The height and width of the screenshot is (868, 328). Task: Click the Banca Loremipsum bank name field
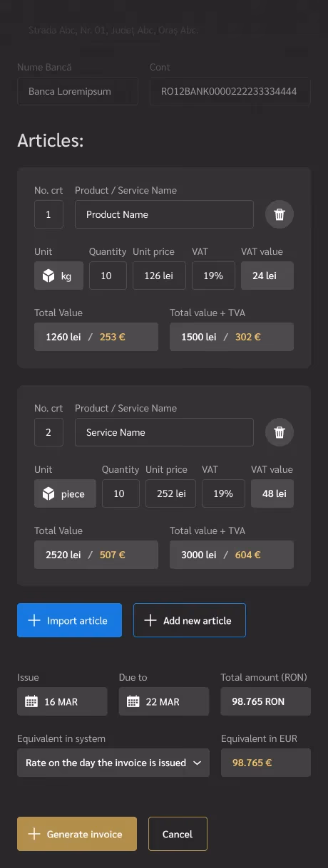[78, 91]
